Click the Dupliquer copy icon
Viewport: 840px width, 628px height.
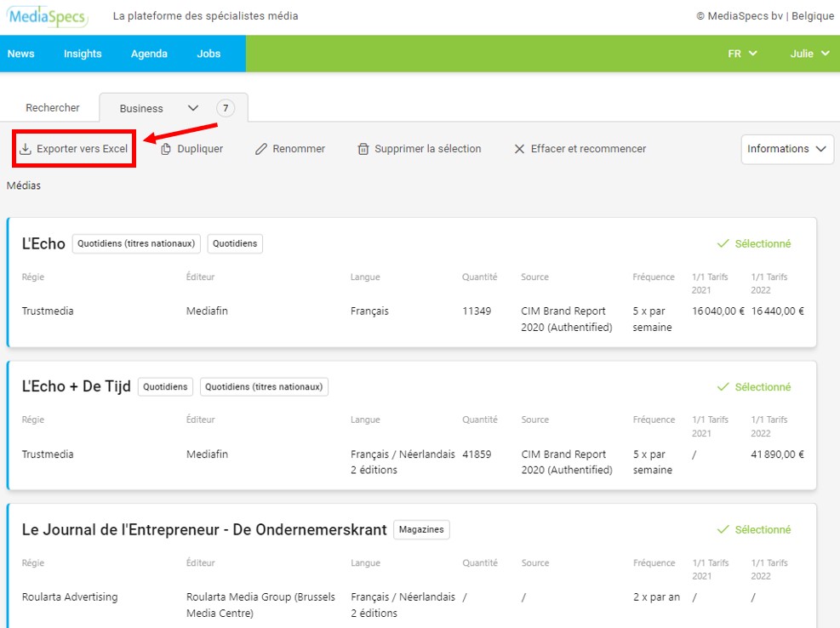(x=166, y=149)
